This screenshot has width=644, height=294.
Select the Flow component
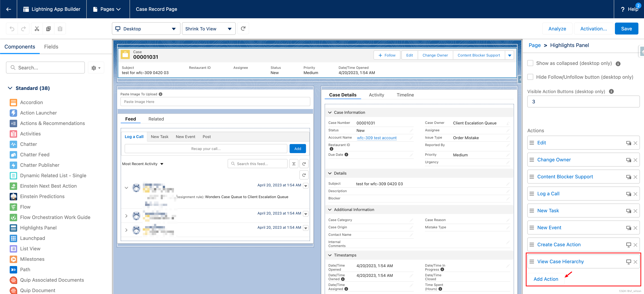pyautogui.click(x=25, y=207)
